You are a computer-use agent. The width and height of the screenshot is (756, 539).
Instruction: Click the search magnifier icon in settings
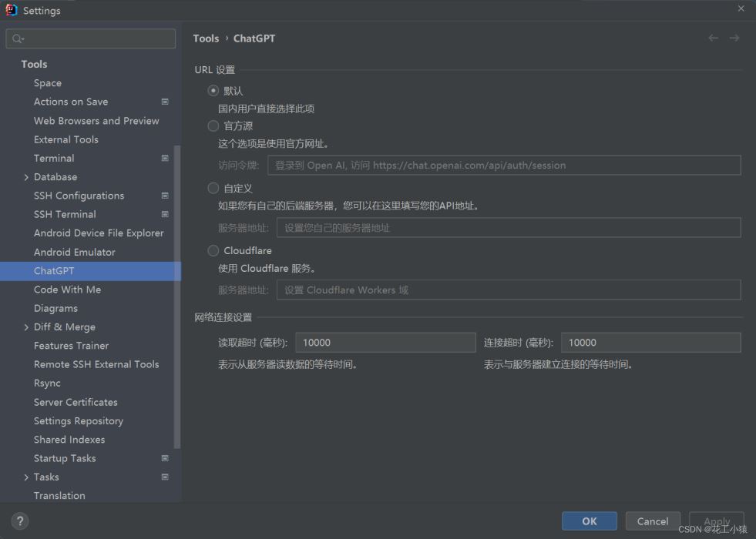(18, 38)
